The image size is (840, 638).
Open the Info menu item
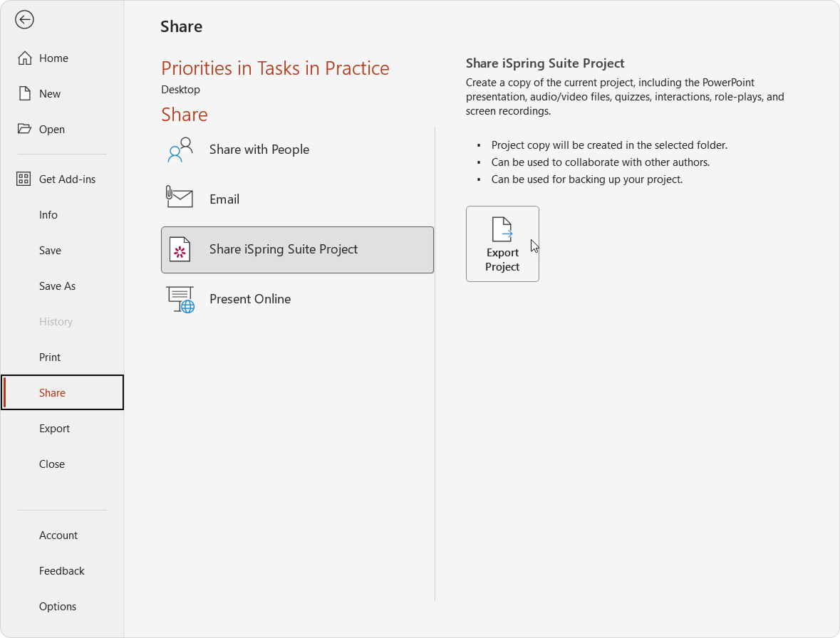point(48,214)
